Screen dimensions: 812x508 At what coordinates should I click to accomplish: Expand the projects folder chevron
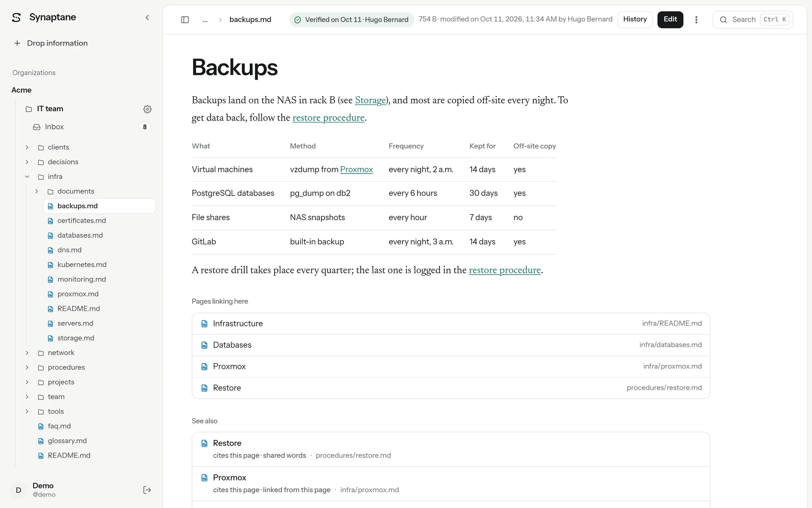coord(27,382)
